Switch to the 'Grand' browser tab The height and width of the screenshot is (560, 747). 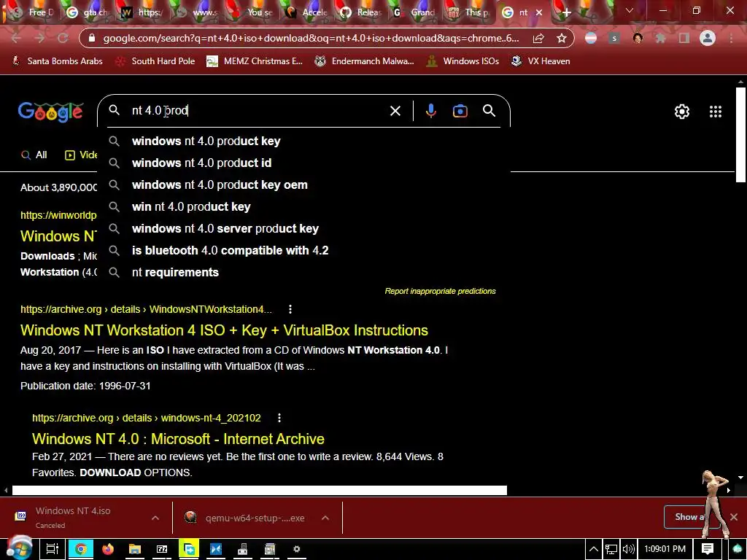point(416,12)
